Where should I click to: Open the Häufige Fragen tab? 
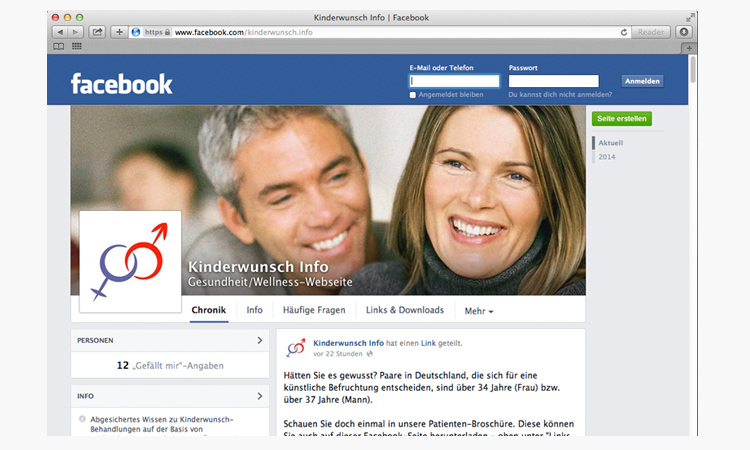[x=314, y=310]
